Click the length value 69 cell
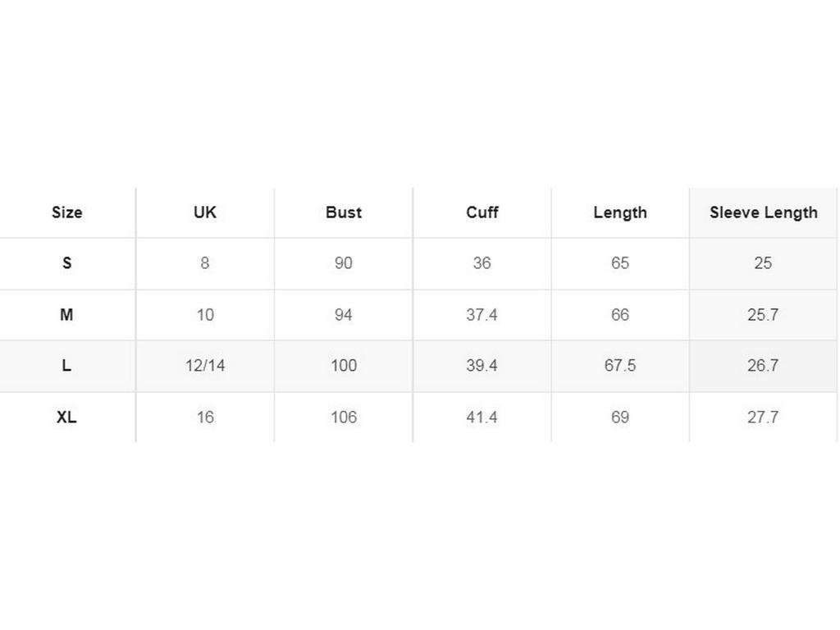The width and height of the screenshot is (840, 630). (620, 418)
